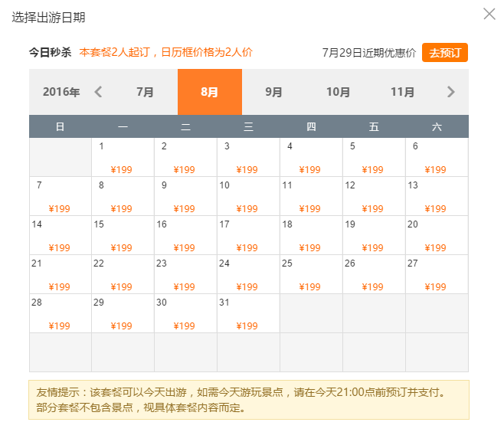The height and width of the screenshot is (445, 504).
Task: Choose August 5 date cell
Action: point(374,158)
